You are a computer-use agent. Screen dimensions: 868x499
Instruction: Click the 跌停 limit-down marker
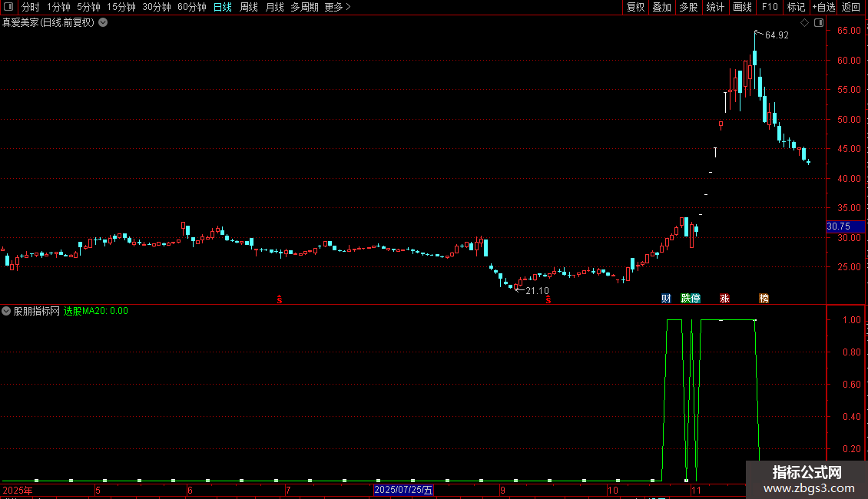[x=691, y=298]
